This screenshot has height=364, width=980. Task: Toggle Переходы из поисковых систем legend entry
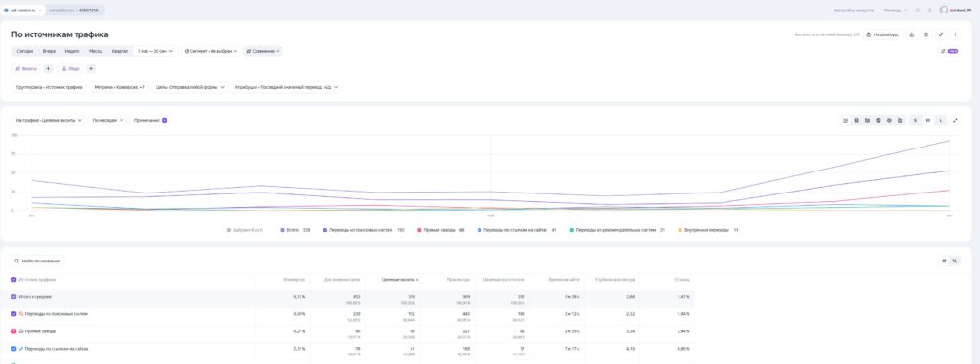(363, 230)
